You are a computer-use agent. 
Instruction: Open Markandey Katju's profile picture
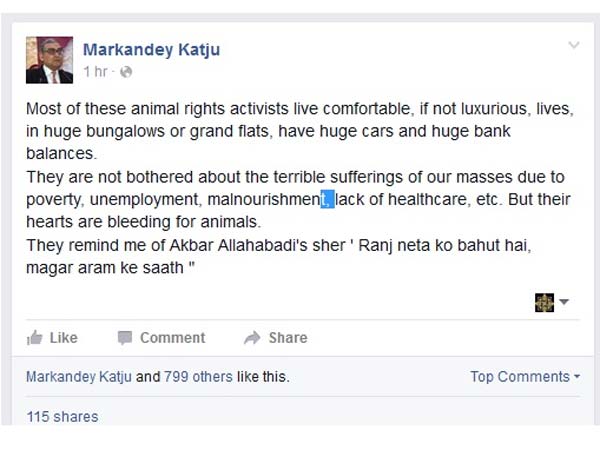[49, 60]
